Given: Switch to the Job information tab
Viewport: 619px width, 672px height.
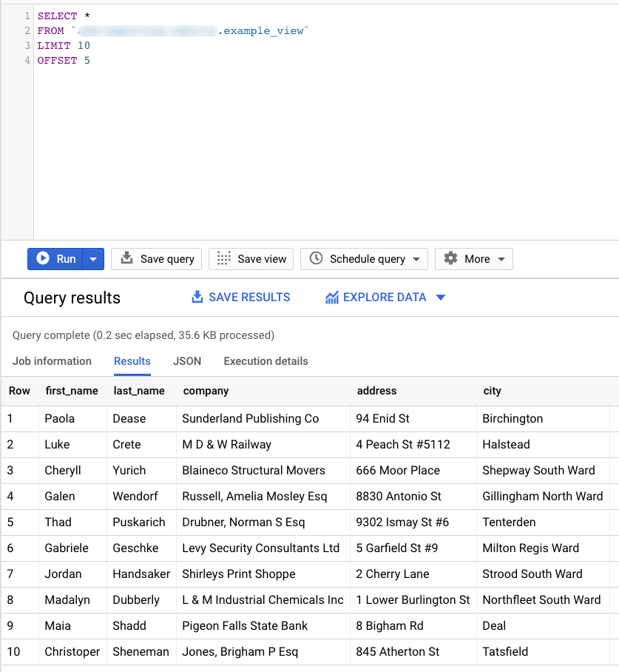Looking at the screenshot, I should click(52, 361).
